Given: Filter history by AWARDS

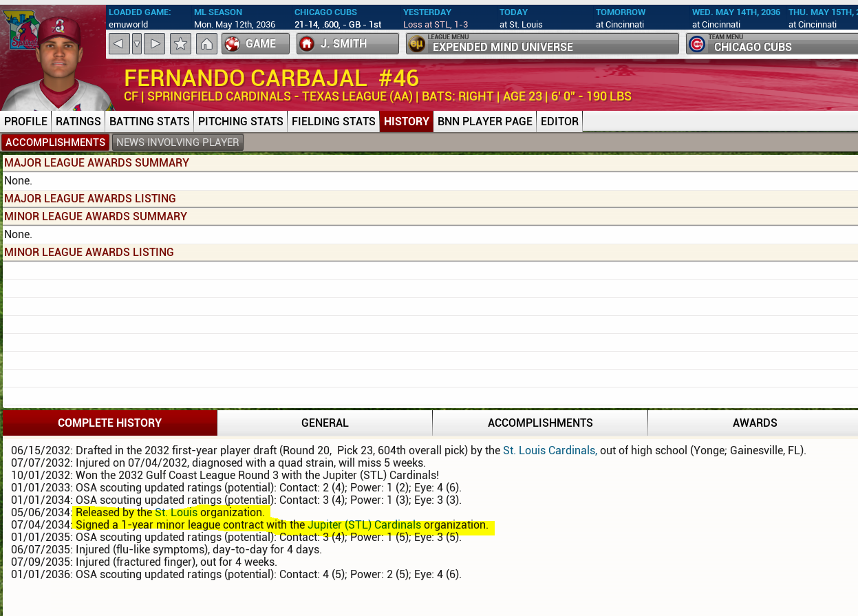Looking at the screenshot, I should coord(754,423).
